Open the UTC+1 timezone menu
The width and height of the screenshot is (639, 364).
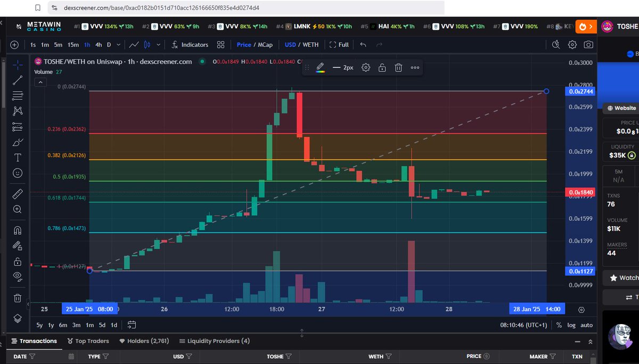(x=523, y=325)
